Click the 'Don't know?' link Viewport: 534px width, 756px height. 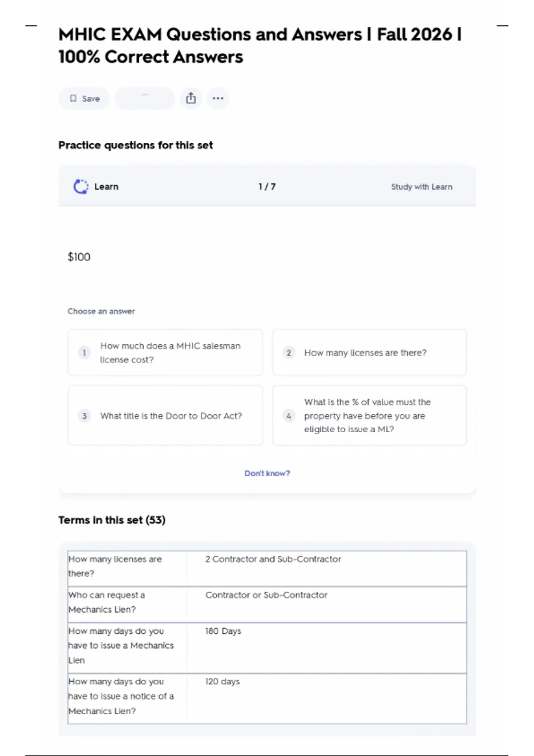tap(267, 473)
